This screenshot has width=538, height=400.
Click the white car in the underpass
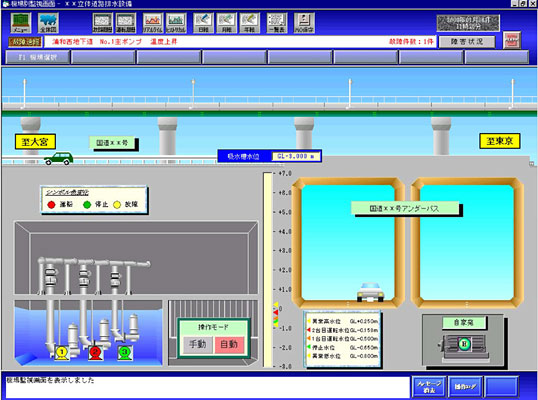click(370, 292)
